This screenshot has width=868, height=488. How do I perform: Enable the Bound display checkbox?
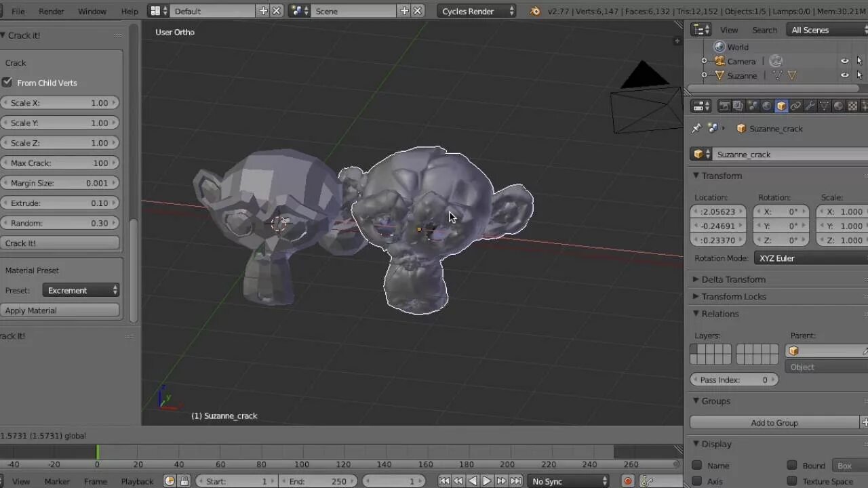(x=792, y=465)
